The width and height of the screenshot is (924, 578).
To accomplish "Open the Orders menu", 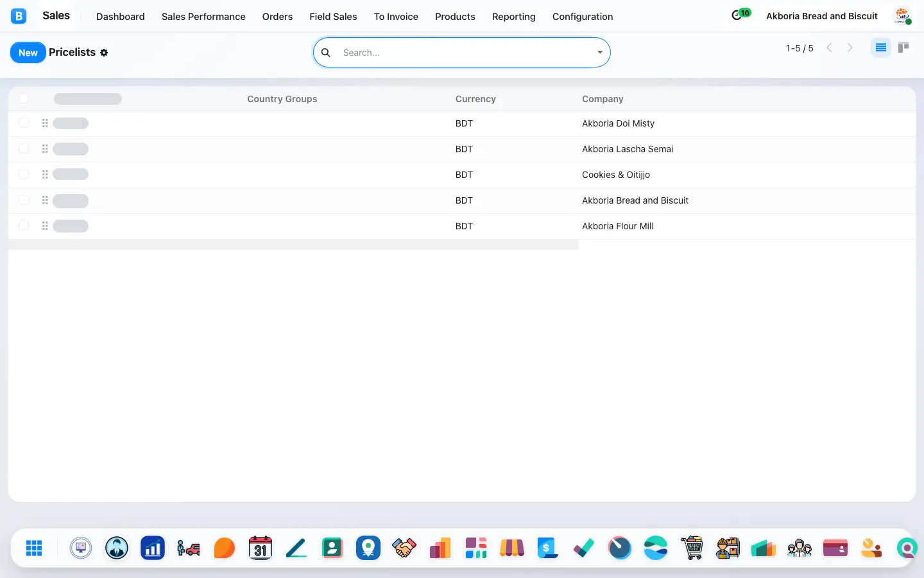I will pos(277,17).
